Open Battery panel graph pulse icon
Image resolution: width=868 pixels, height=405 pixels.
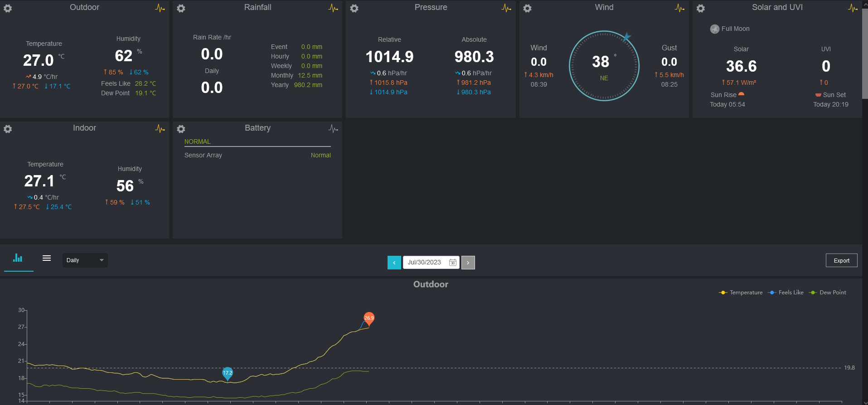pos(333,129)
